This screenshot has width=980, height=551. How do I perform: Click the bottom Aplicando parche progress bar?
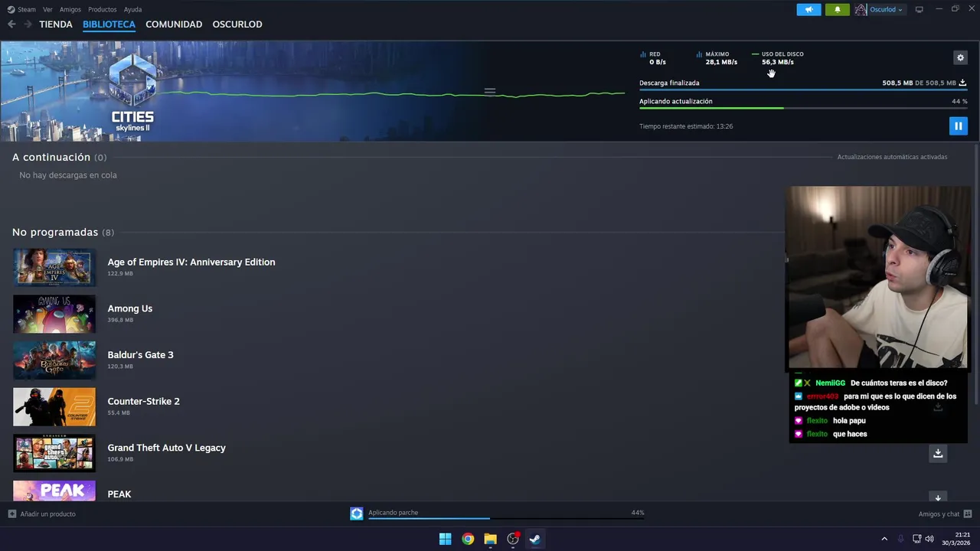[506, 519]
